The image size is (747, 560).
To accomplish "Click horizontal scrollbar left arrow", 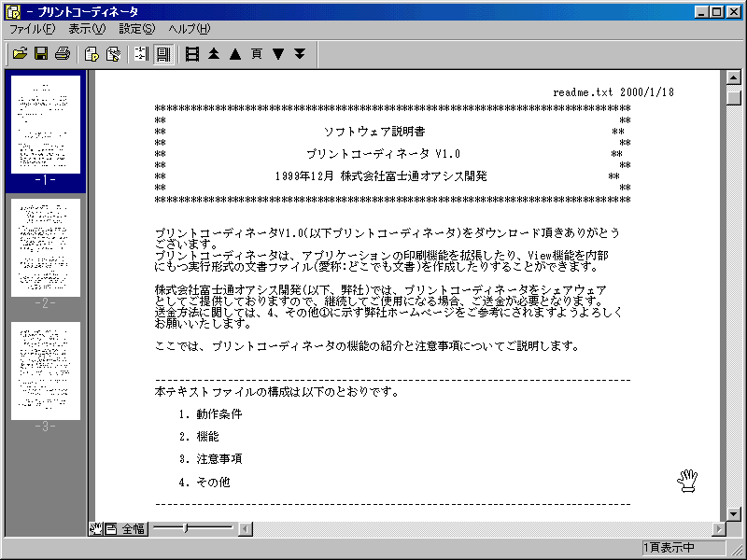I will 246,528.
